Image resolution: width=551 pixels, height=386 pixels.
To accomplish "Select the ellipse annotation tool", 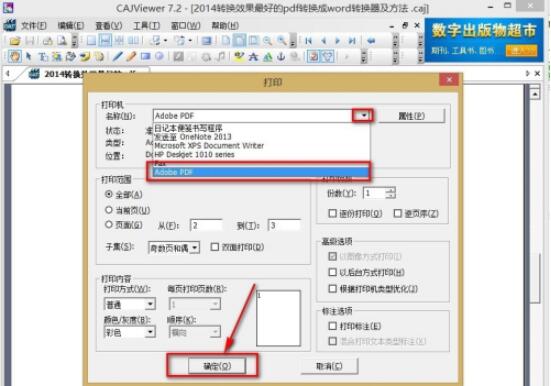I will point(160,56).
